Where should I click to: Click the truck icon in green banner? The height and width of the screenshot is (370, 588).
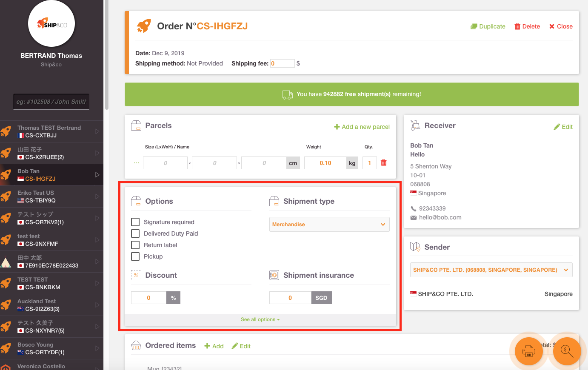point(288,94)
